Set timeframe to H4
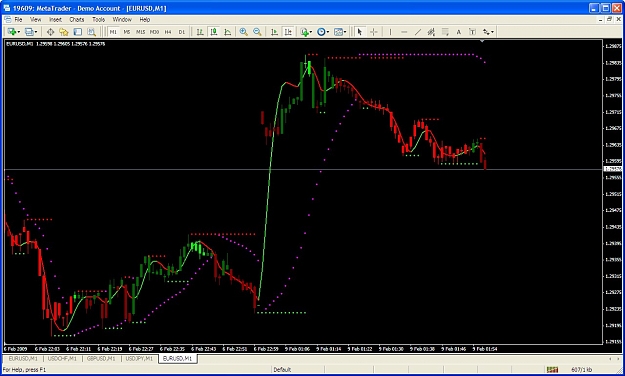Image resolution: width=625 pixels, height=376 pixels. [x=168, y=32]
